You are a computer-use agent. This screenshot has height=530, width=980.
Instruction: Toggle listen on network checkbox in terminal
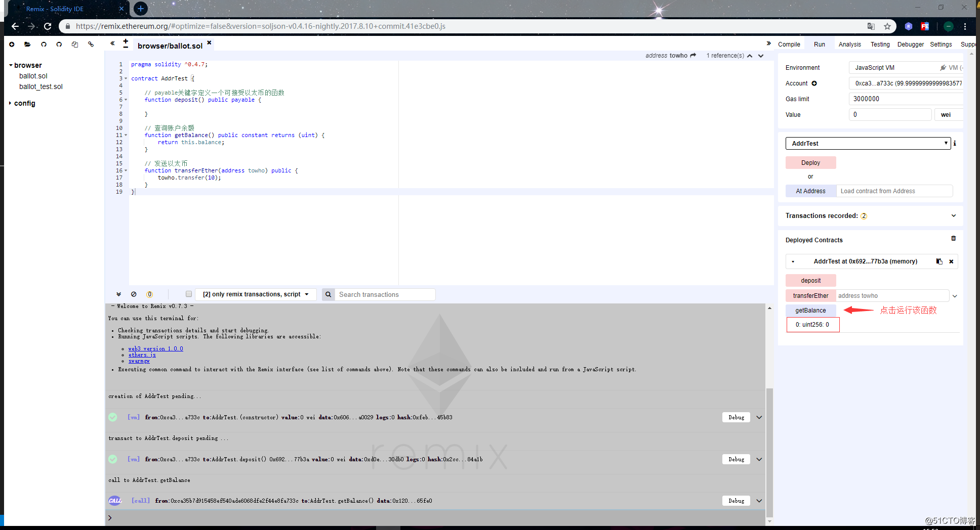tap(189, 294)
